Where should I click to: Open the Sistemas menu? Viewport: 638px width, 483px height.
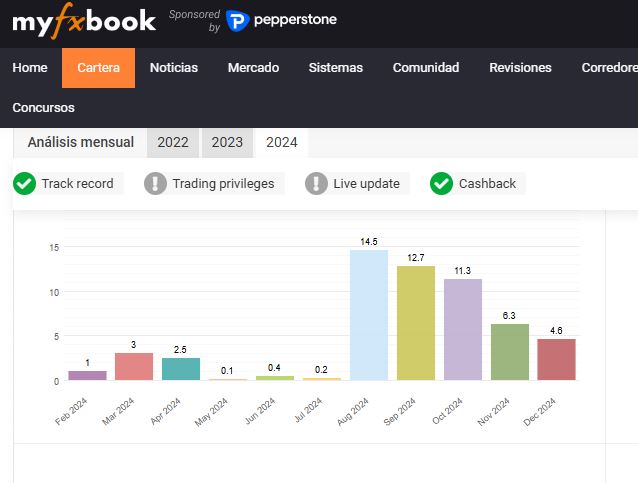(335, 68)
